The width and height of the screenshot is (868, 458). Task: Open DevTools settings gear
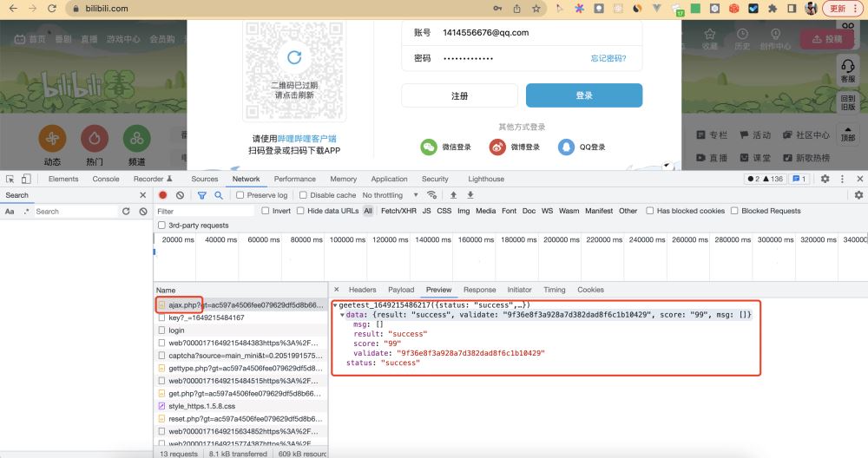click(825, 179)
